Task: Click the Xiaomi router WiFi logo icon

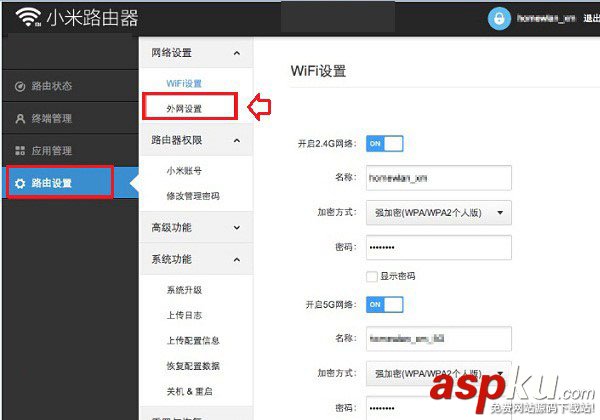Action: 28,17
